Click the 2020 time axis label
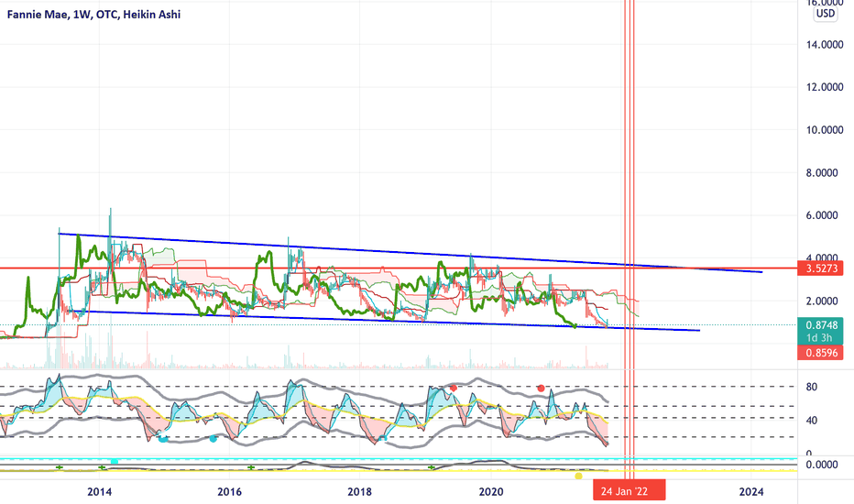This screenshot has height=504, width=854. pyautogui.click(x=491, y=492)
